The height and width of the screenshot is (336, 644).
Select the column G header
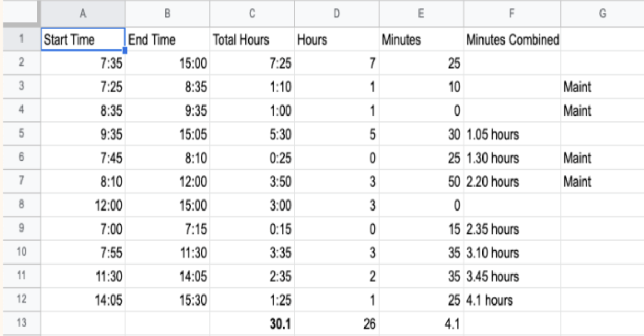(x=602, y=14)
